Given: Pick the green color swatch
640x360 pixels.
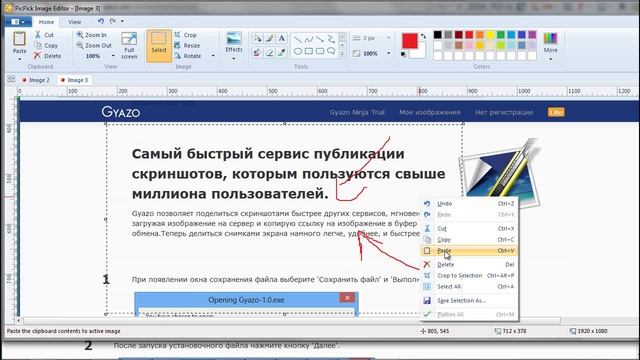Looking at the screenshot, I should pyautogui.click(x=501, y=35).
